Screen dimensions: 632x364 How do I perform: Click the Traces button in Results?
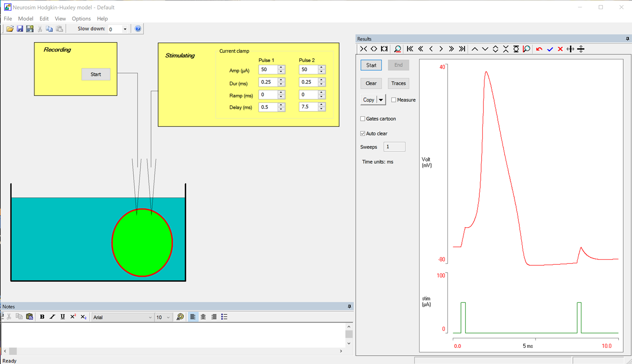398,84
